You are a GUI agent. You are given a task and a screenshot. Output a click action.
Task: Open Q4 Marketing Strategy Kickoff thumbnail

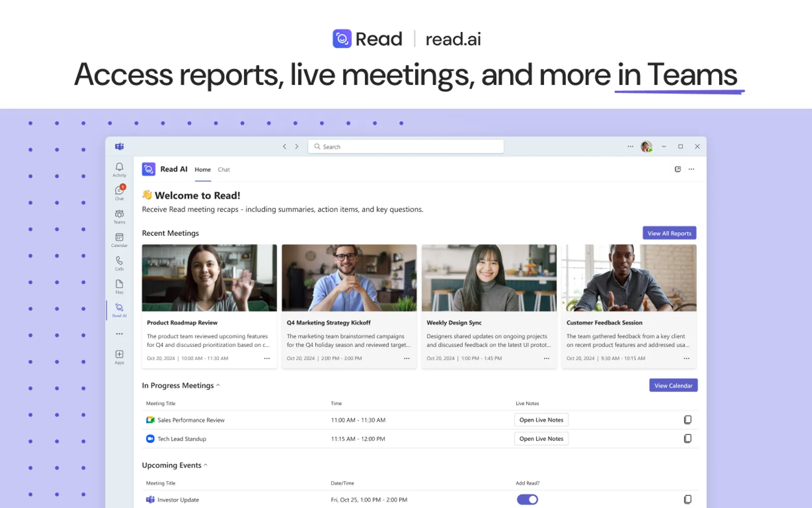[349, 278]
